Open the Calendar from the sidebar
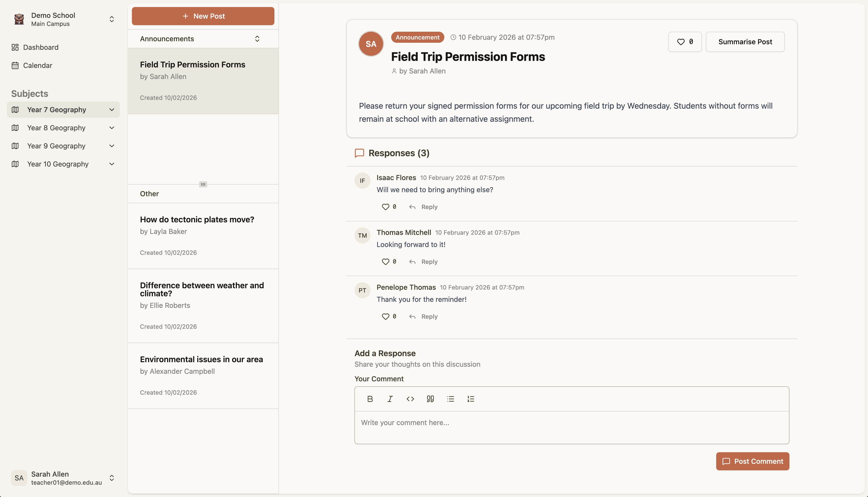The height and width of the screenshot is (497, 868). pos(38,65)
